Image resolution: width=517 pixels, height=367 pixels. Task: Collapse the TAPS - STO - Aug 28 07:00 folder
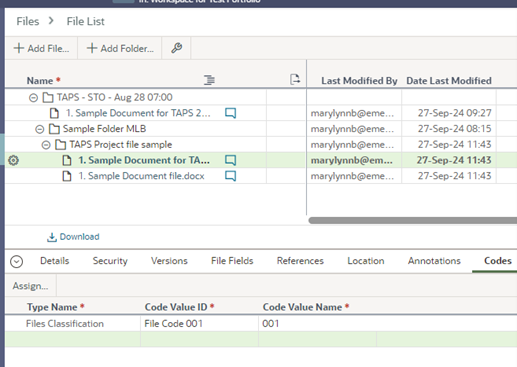pos(33,98)
